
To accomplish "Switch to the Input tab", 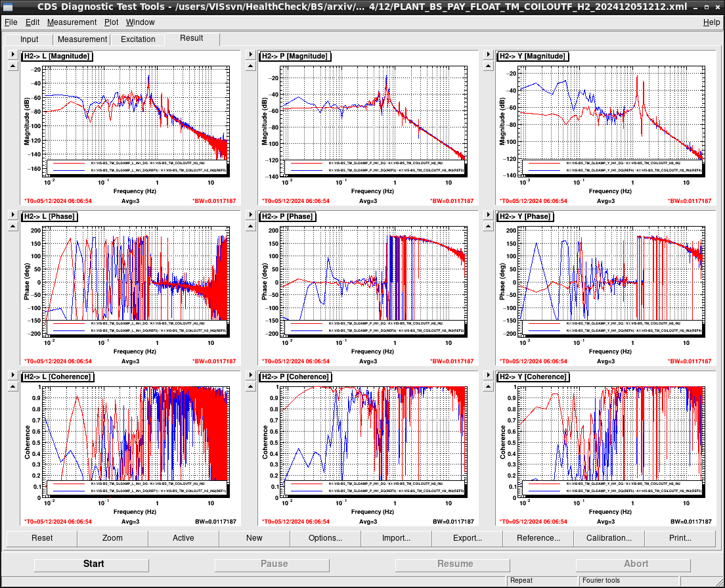I will point(29,39).
